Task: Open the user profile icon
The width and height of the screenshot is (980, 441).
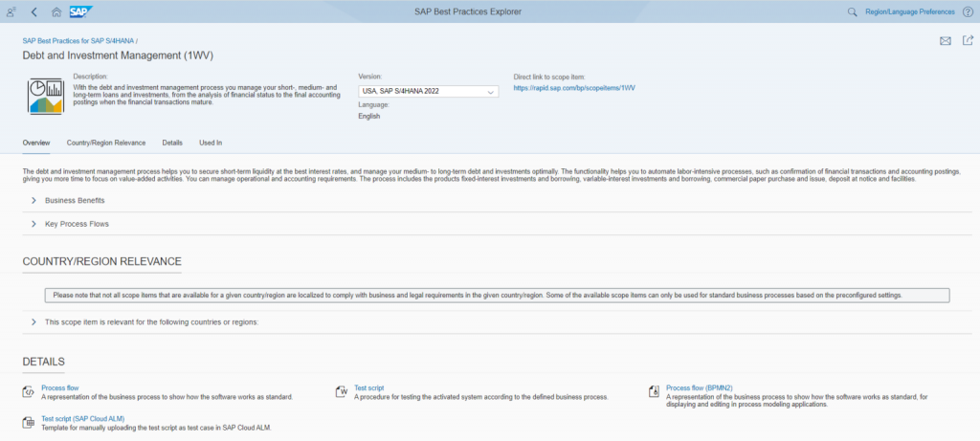Action: pyautogui.click(x=11, y=11)
